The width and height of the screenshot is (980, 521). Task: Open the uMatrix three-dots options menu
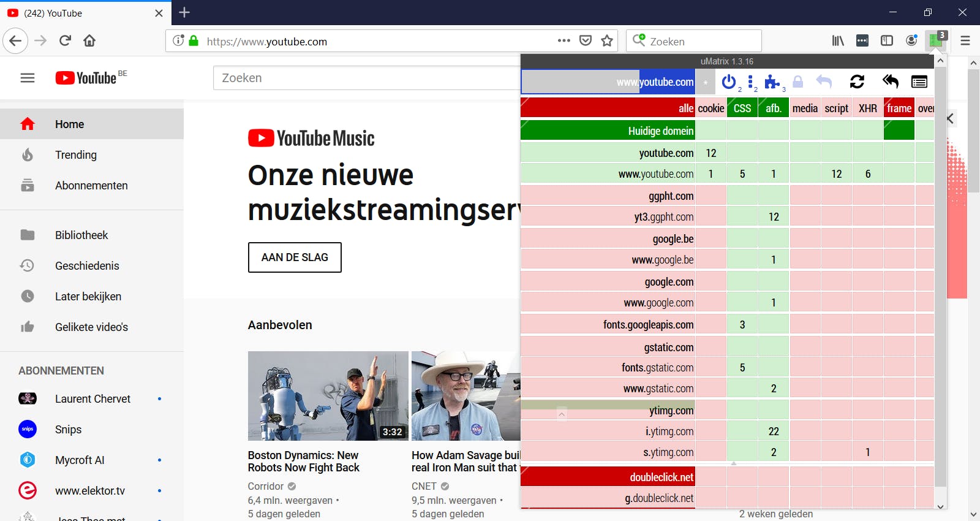click(x=750, y=82)
